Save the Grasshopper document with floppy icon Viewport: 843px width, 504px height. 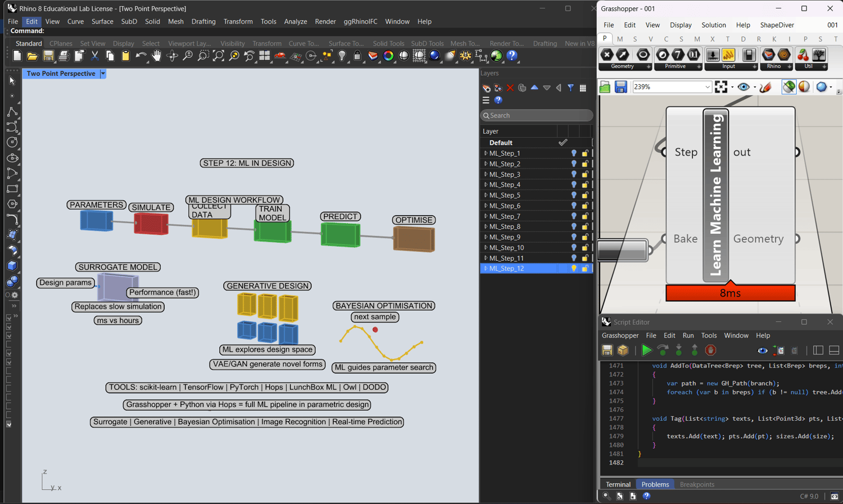point(620,87)
